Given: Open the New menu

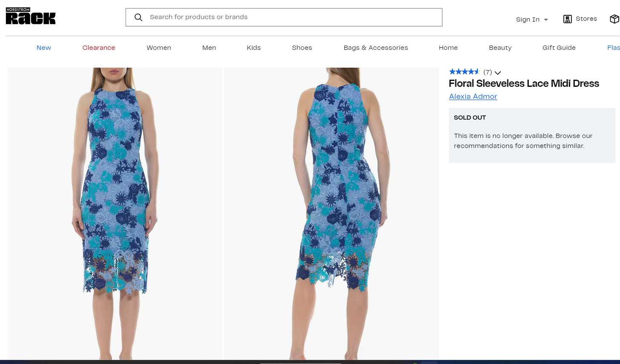Looking at the screenshot, I should (44, 48).
